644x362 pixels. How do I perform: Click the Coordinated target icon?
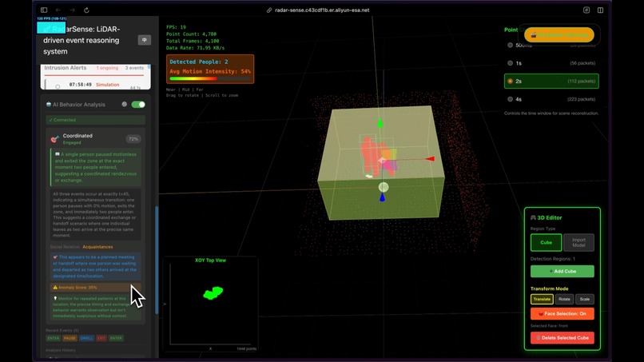click(x=54, y=139)
